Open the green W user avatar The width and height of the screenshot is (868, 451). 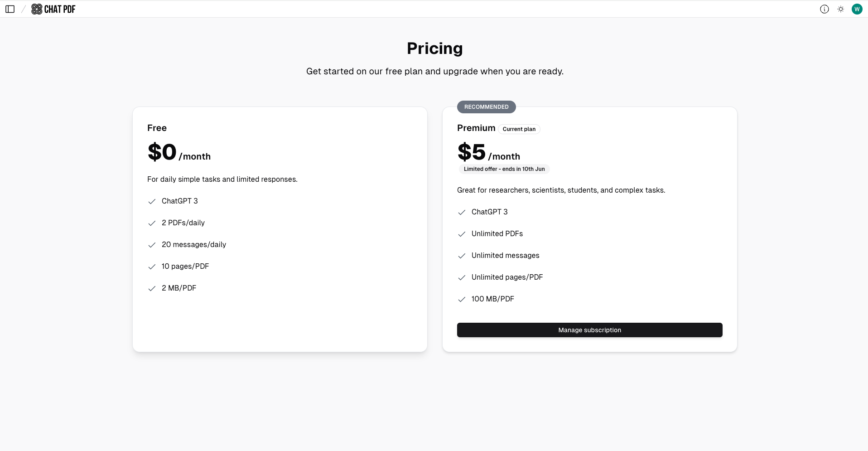point(857,9)
